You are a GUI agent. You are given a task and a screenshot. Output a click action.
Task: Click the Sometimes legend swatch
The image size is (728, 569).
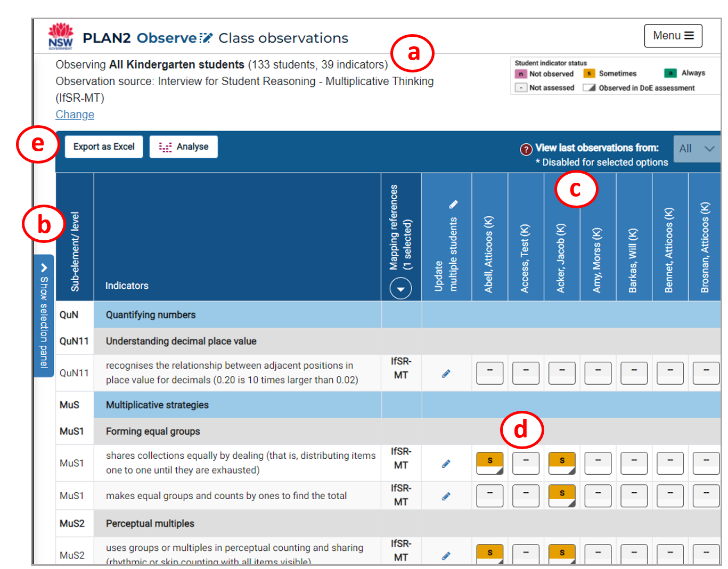(x=589, y=74)
